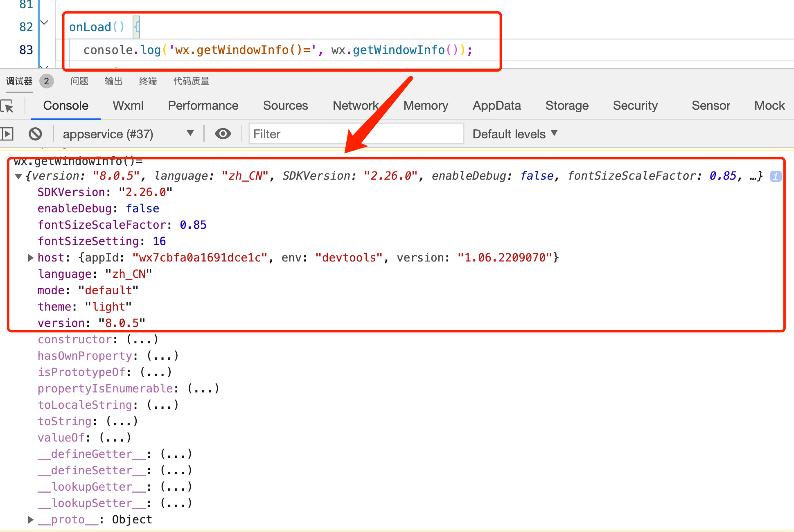Open the Default levels dropdown
The image size is (794, 532).
(515, 134)
